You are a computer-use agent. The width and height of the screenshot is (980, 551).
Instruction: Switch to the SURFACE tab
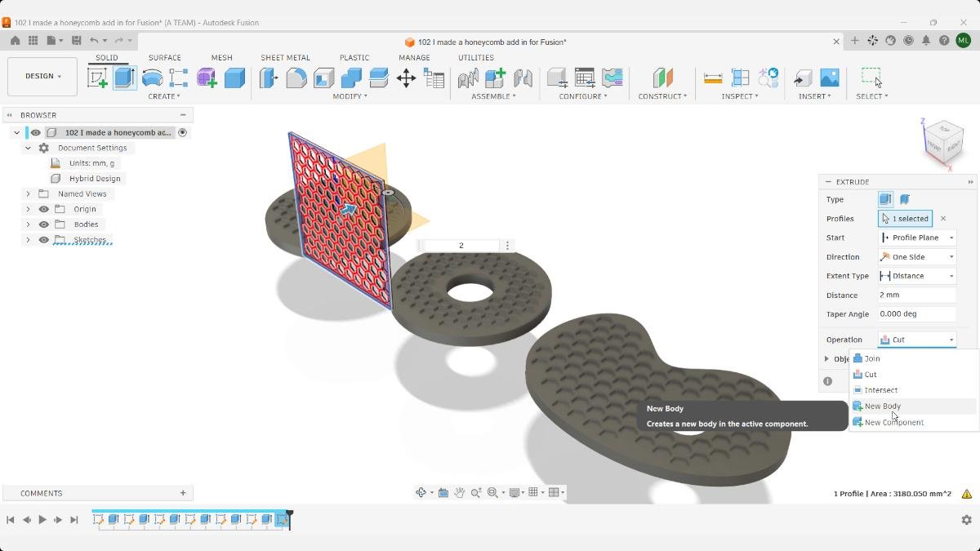[165, 58]
